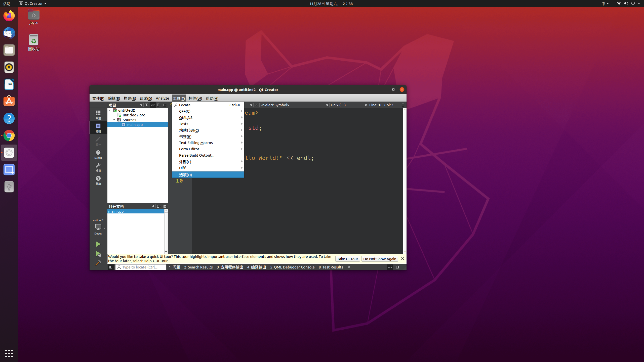This screenshot has width=644, height=362.
Task: Close the Projects (项目) pane
Action: pyautogui.click(x=165, y=105)
